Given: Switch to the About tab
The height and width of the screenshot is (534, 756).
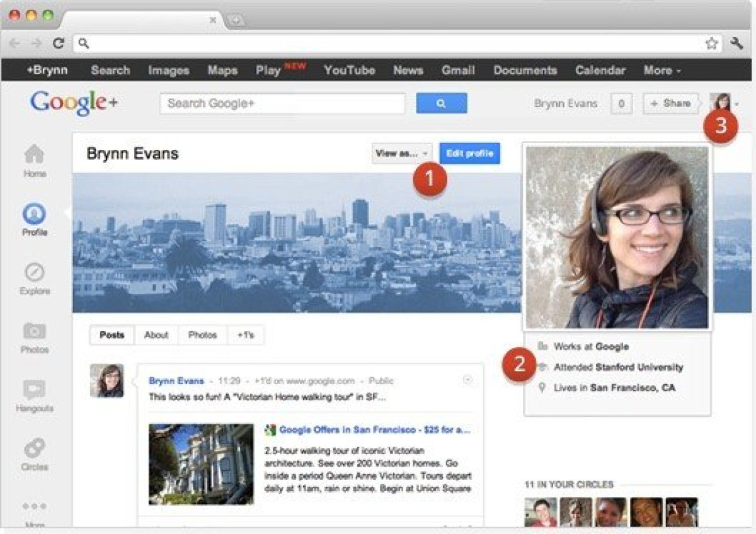Looking at the screenshot, I should (156, 335).
